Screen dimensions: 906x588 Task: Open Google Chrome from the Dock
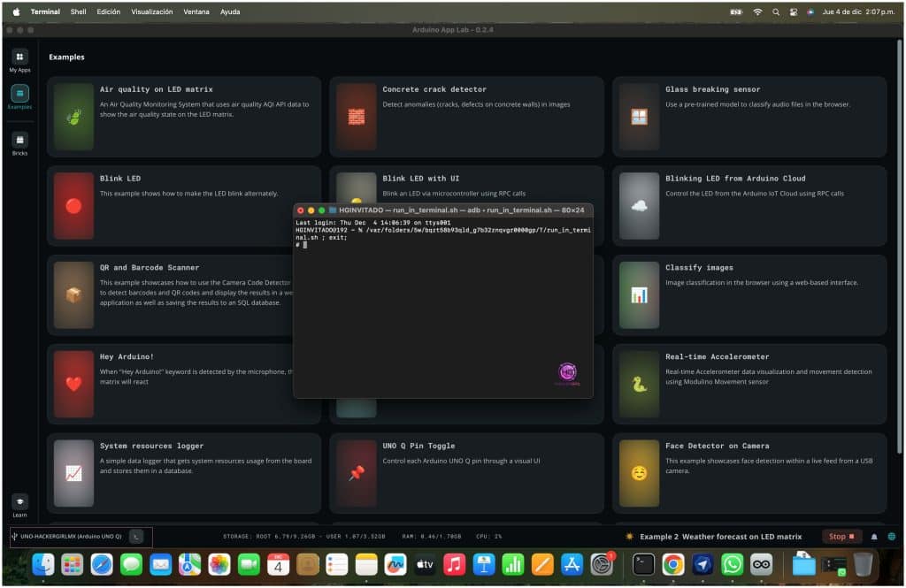673,565
